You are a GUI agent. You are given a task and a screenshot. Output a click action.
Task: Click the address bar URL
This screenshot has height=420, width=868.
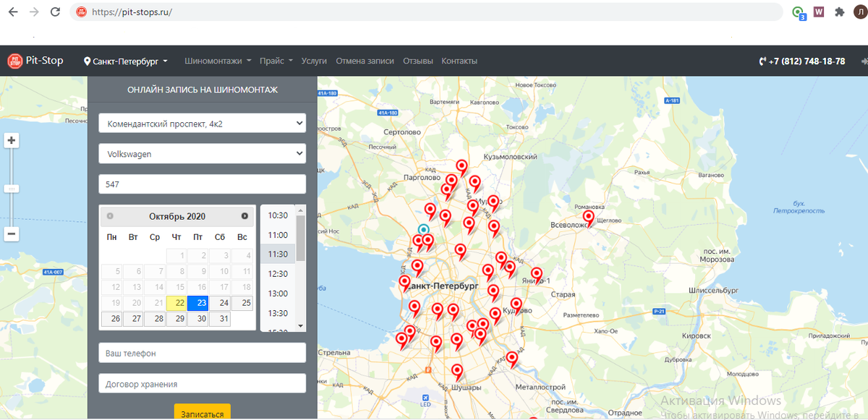[132, 12]
